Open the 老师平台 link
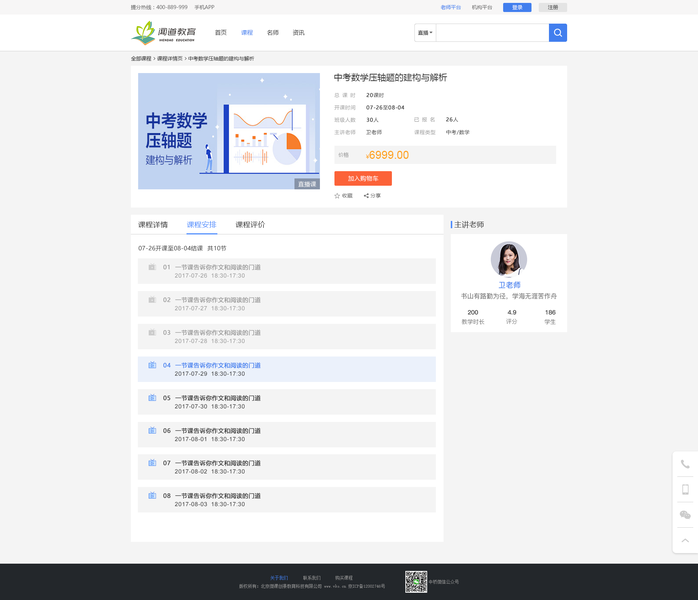This screenshot has width=698, height=600. coord(450,7)
